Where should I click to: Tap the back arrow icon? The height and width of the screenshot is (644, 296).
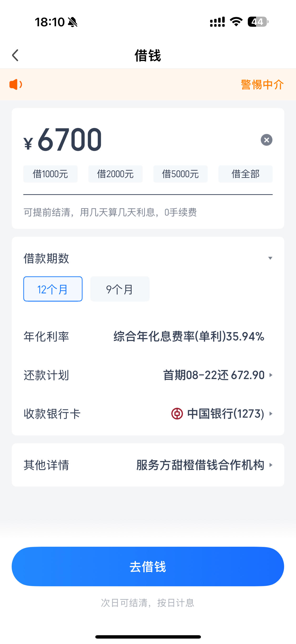coord(15,55)
